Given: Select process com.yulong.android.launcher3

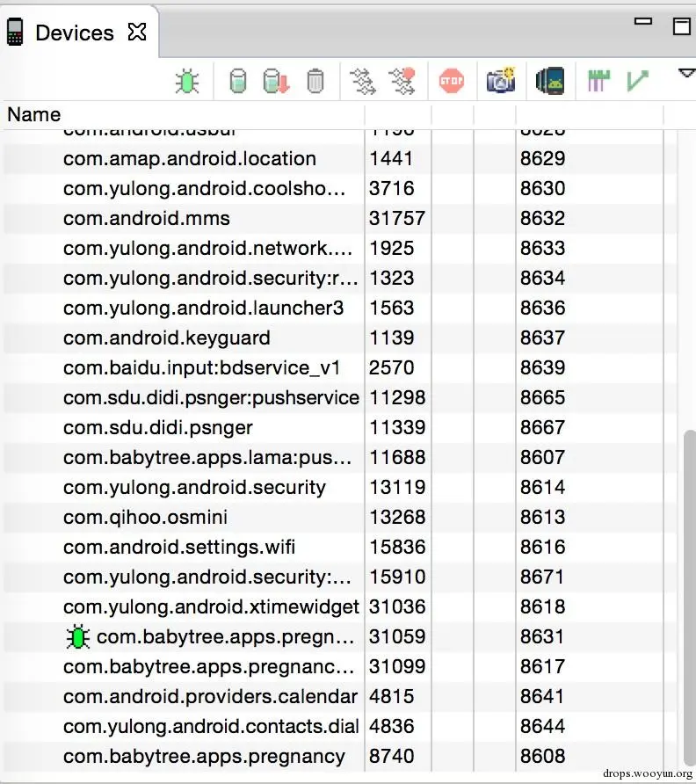Looking at the screenshot, I should (204, 309).
